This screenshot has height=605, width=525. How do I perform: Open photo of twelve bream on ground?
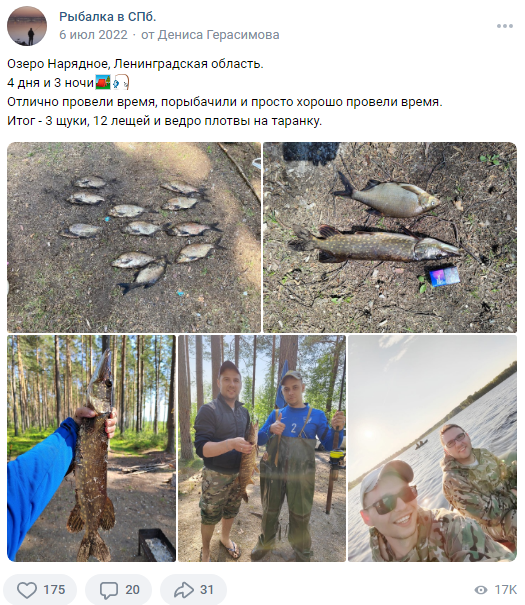pos(134,237)
